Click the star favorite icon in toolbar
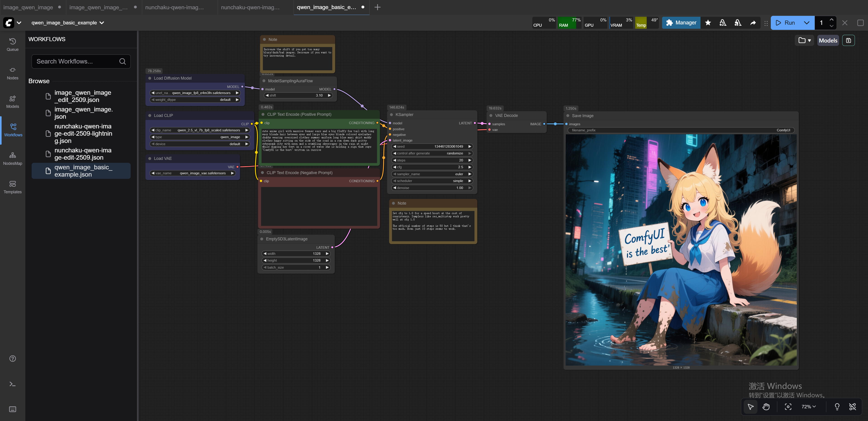Viewport: 868px width, 421px height. 708,23
